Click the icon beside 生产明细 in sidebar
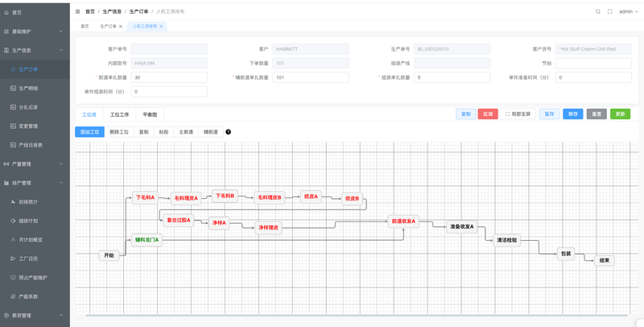Image resolution: width=644 pixels, height=327 pixels. (13, 89)
